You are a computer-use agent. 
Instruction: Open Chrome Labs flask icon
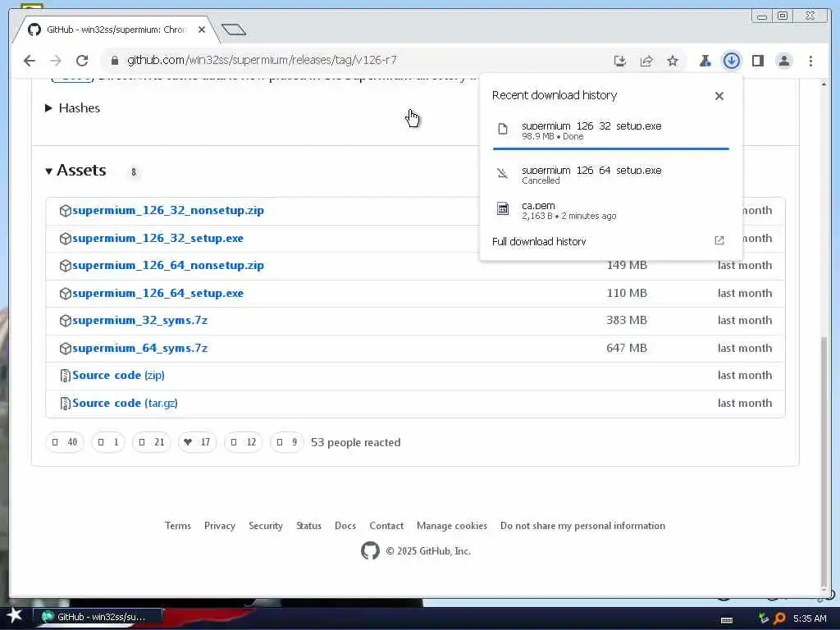(705, 61)
